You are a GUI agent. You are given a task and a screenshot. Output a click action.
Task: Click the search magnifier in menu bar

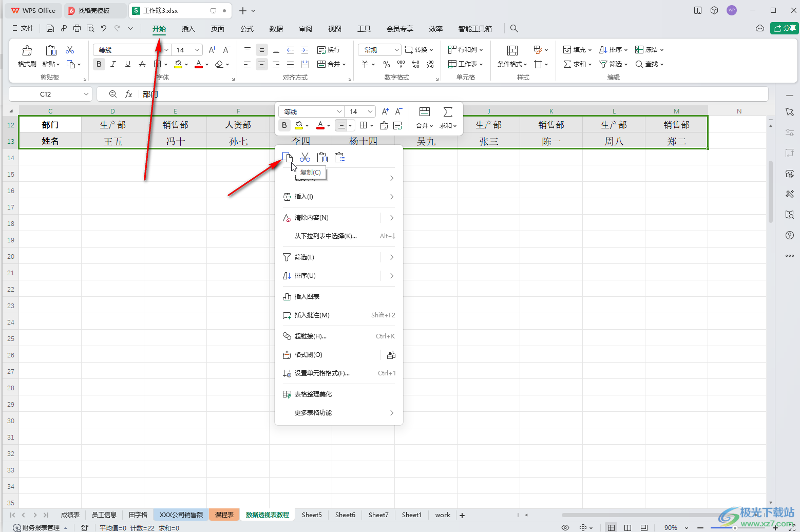tap(514, 28)
